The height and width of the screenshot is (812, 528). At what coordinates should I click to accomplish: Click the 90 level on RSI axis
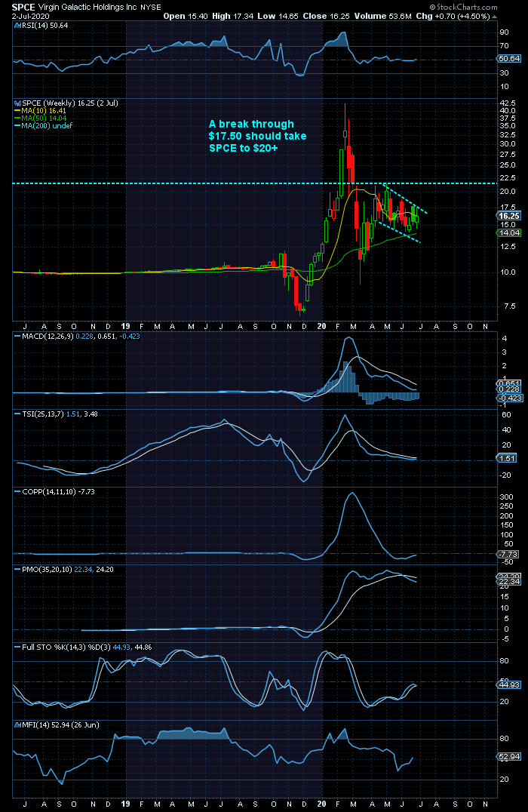point(504,32)
